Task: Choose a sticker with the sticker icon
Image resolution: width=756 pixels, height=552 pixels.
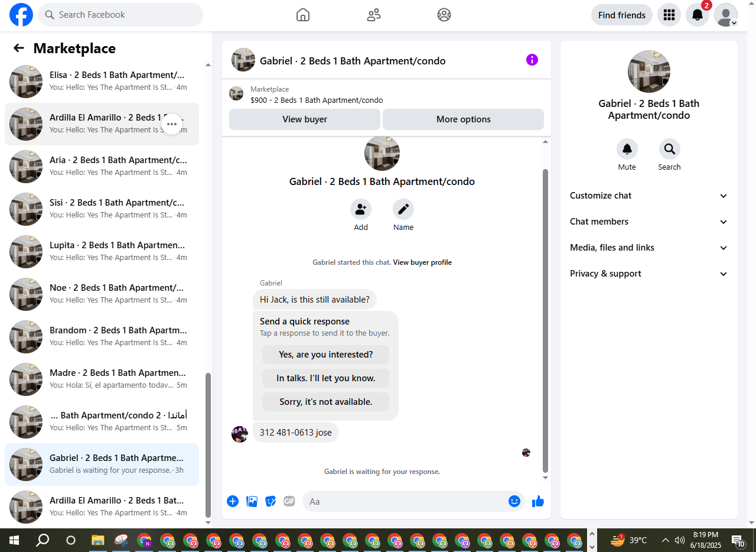Action: click(271, 501)
